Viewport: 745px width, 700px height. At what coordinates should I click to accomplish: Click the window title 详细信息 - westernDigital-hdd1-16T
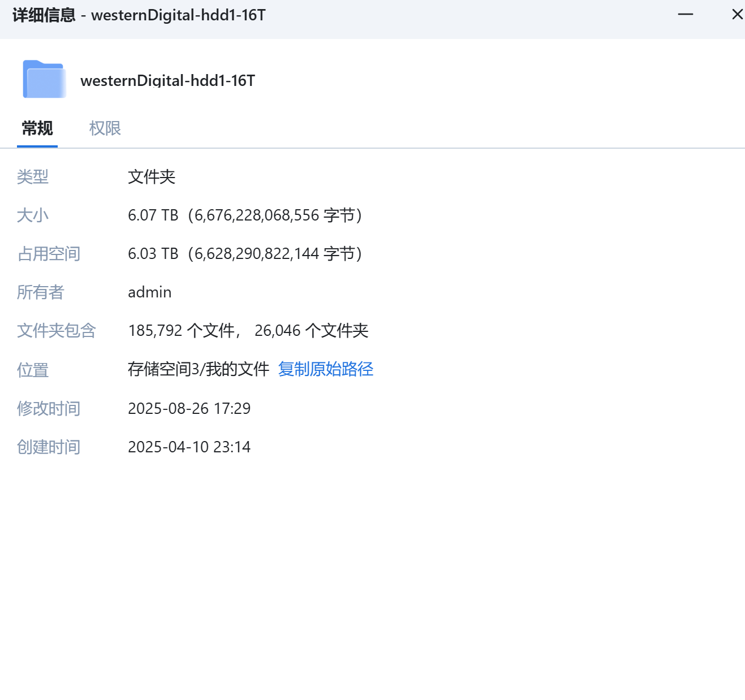coord(139,15)
